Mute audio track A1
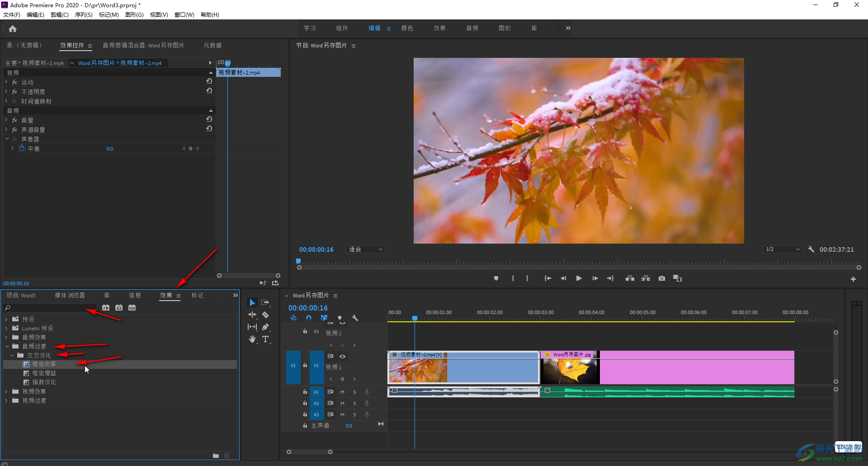This screenshot has width=868, height=466. [342, 392]
